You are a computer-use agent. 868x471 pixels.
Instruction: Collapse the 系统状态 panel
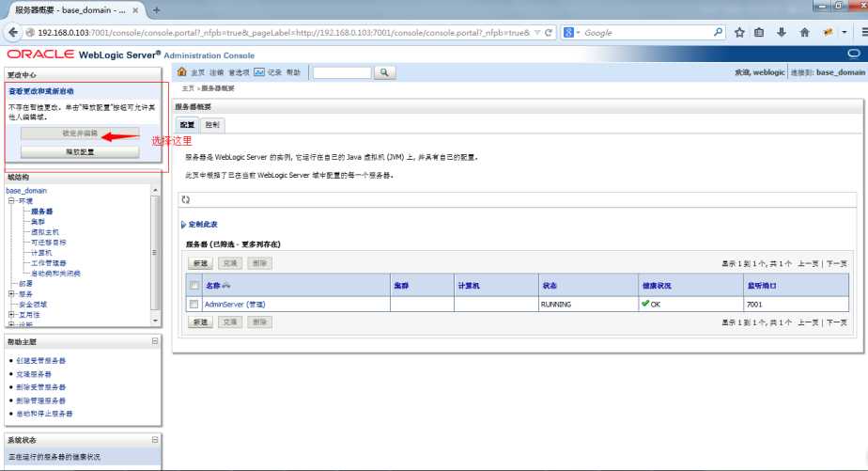click(155, 439)
